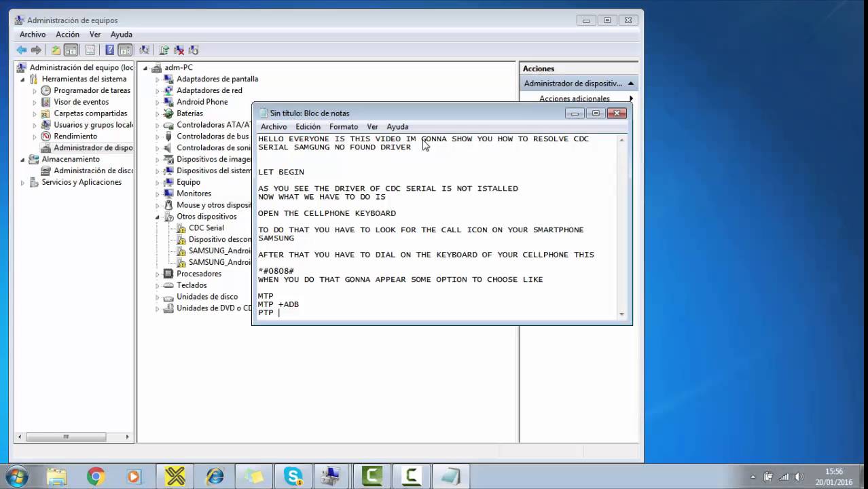868x489 pixels.
Task: Open Acción menu in Administración de equipos
Action: pos(67,35)
